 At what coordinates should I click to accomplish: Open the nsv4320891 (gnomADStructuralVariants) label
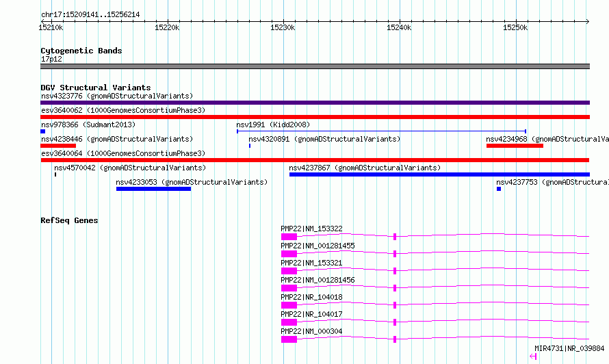point(324,139)
